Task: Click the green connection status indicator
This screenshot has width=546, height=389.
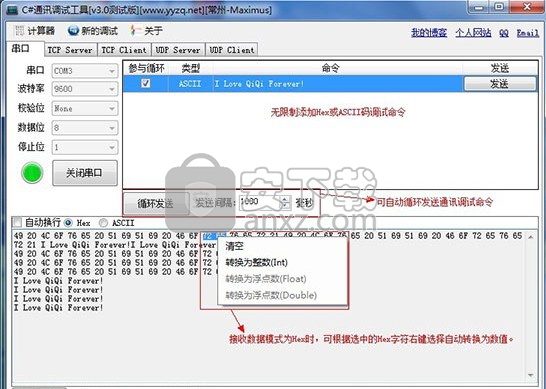Action: 32,173
